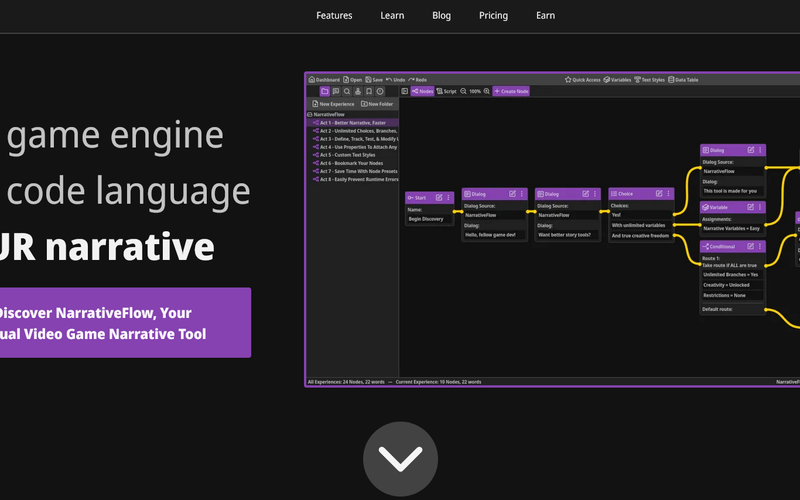This screenshot has width=800, height=500.
Task: Open three-dot menu on 'Hello, fellow game dev!' node
Action: pyautogui.click(x=521, y=194)
